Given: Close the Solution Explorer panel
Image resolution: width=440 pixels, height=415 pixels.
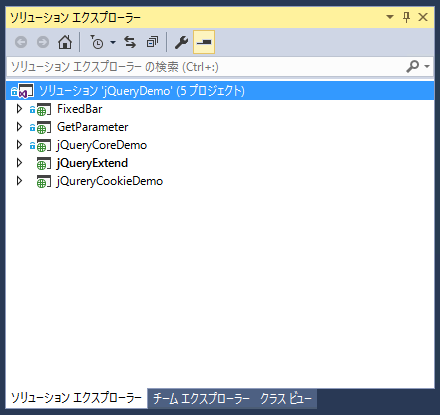Looking at the screenshot, I should pyautogui.click(x=423, y=17).
